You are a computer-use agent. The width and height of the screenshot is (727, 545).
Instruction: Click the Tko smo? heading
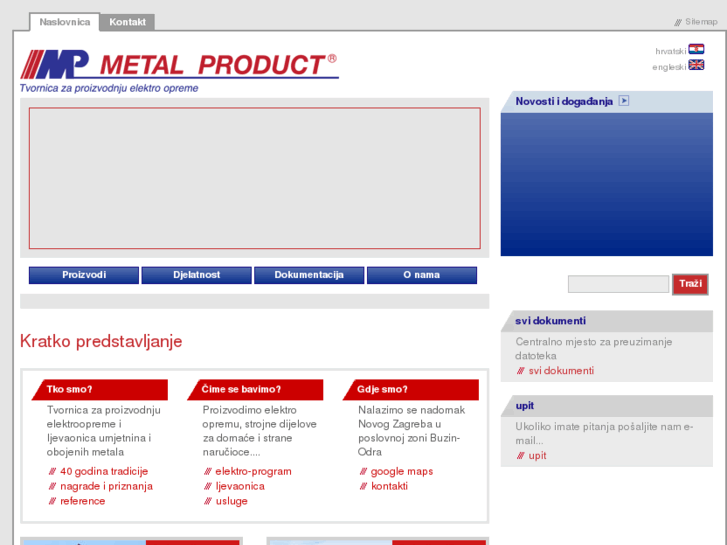[x=70, y=389]
